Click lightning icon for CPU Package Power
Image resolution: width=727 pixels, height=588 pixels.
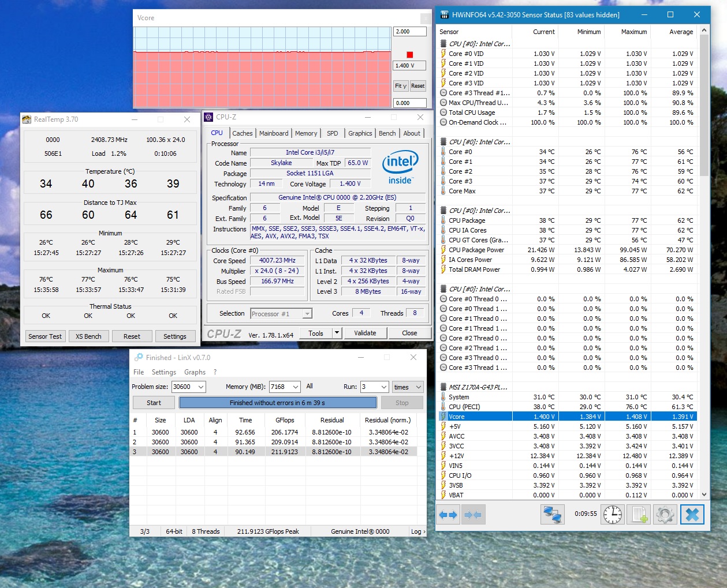point(443,250)
